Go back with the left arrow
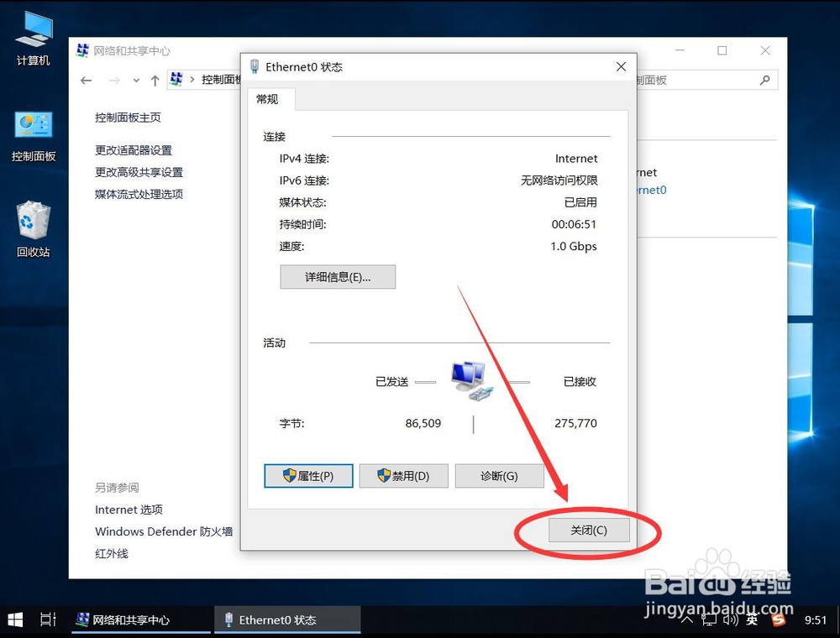The width and height of the screenshot is (840, 638). click(x=87, y=81)
